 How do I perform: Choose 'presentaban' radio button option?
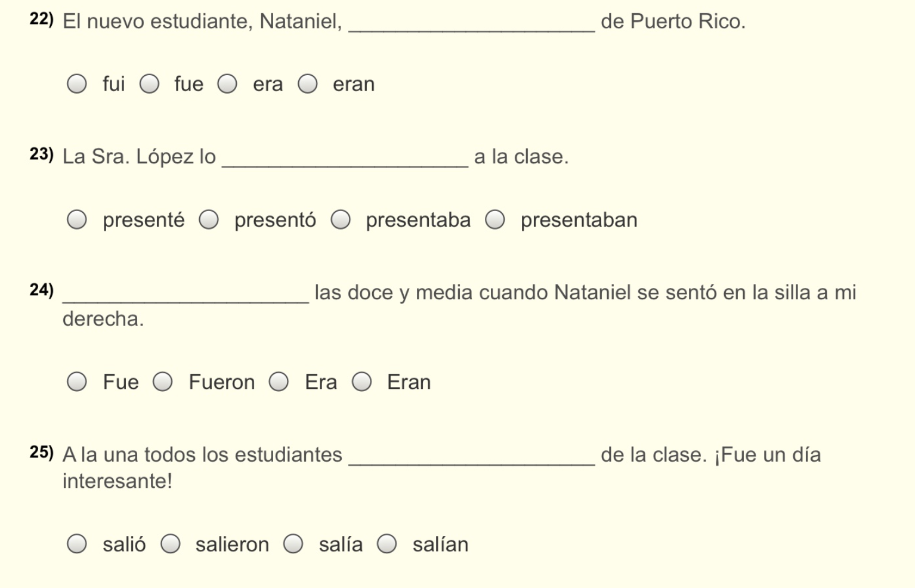pos(495,220)
